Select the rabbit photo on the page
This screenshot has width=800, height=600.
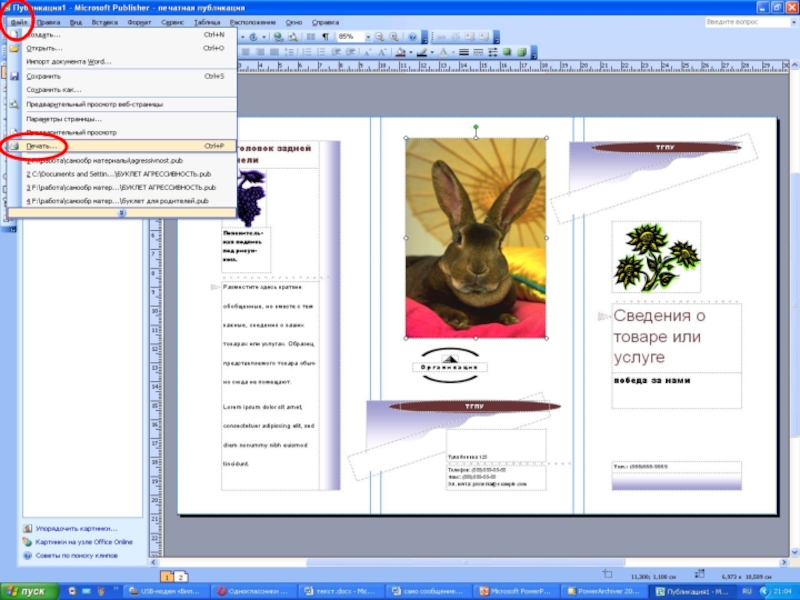[475, 238]
